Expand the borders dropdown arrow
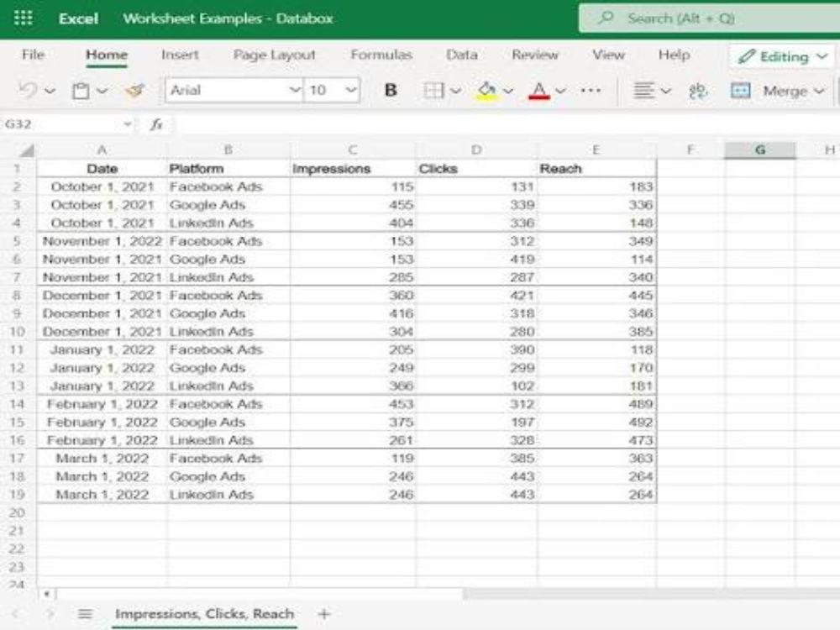 (x=455, y=91)
